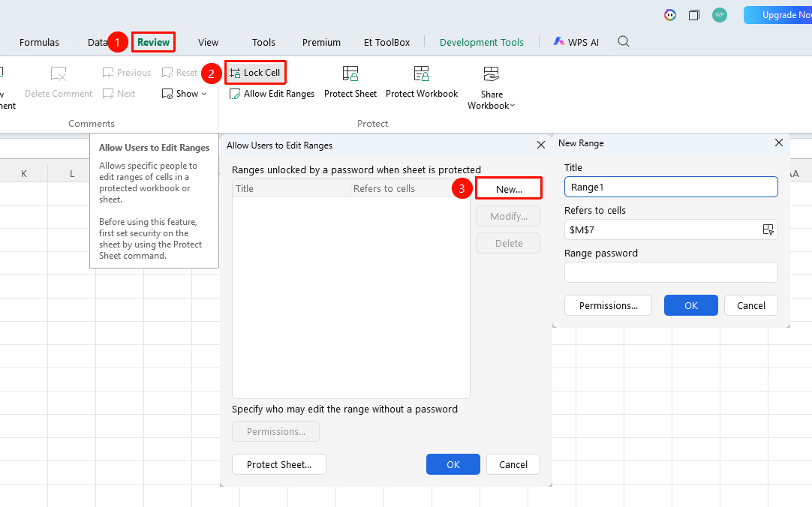Click the Lock Cell icon

[x=235, y=73]
